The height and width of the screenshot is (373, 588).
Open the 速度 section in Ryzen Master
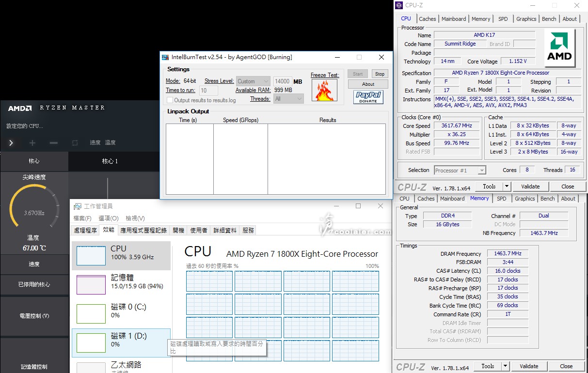[x=34, y=264]
